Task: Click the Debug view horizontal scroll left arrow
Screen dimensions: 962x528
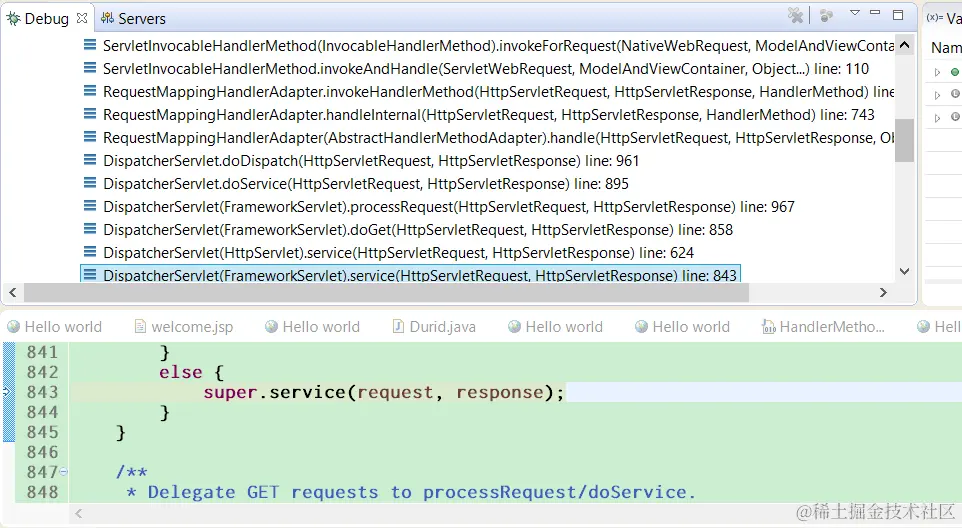Action: pos(13,293)
